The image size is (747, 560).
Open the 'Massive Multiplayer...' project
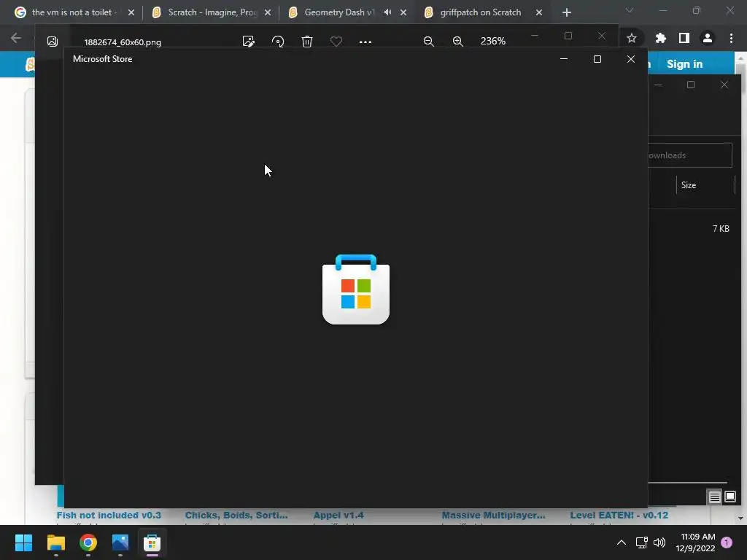pos(494,516)
